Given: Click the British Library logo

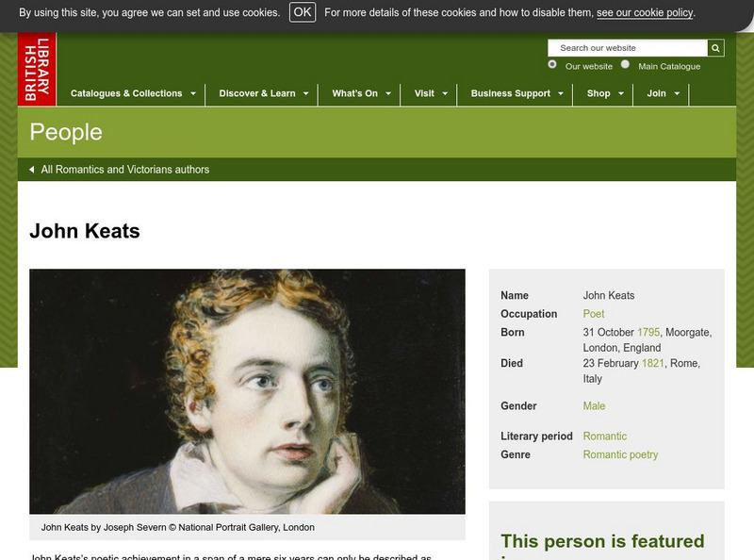Looking at the screenshot, I should [37, 69].
